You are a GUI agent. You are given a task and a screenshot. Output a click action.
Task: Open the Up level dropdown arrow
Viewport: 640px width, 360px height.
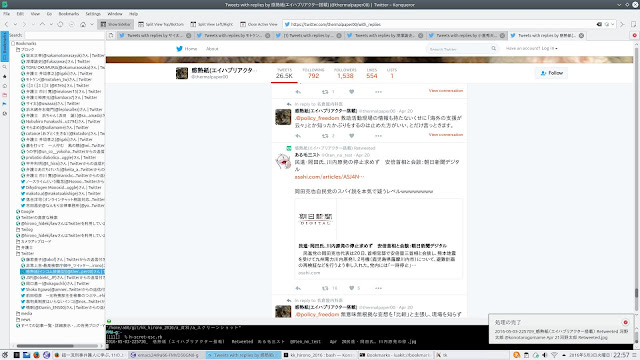tap(51, 24)
